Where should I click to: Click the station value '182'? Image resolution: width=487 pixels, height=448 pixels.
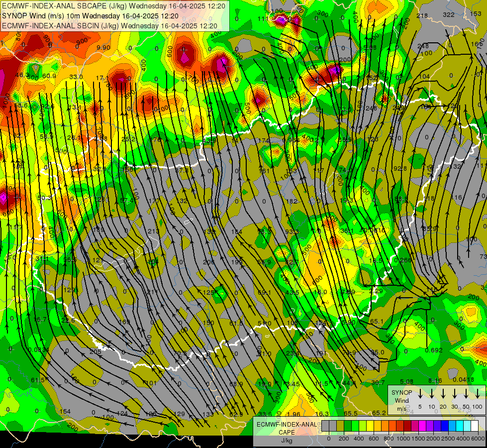click(x=292, y=201)
